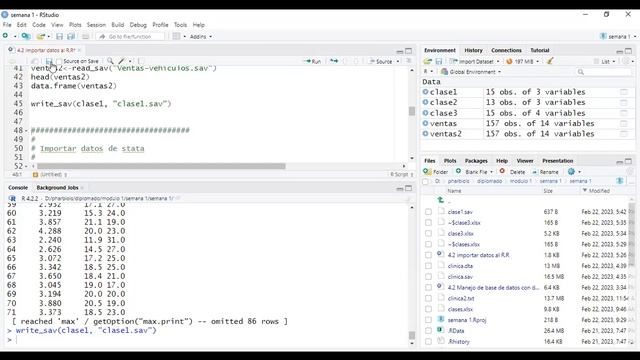This screenshot has width=640, height=360.
Task: Open the Import Dataset dropdown
Action: (x=475, y=61)
